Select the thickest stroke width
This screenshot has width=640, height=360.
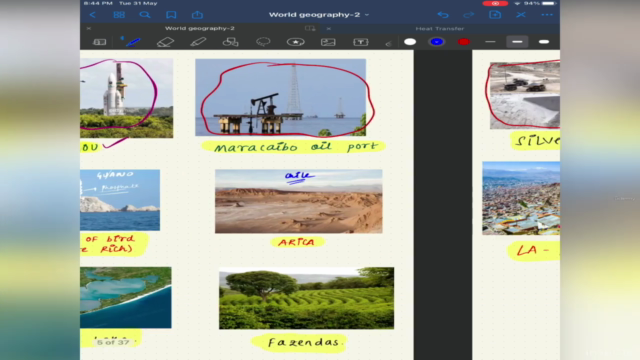544,42
